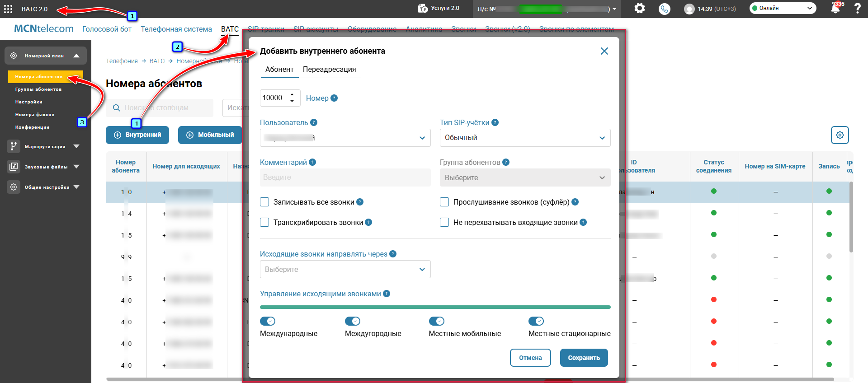Image resolution: width=868 pixels, height=383 pixels.
Task: Show help for Пользователь field
Action: pyautogui.click(x=314, y=122)
